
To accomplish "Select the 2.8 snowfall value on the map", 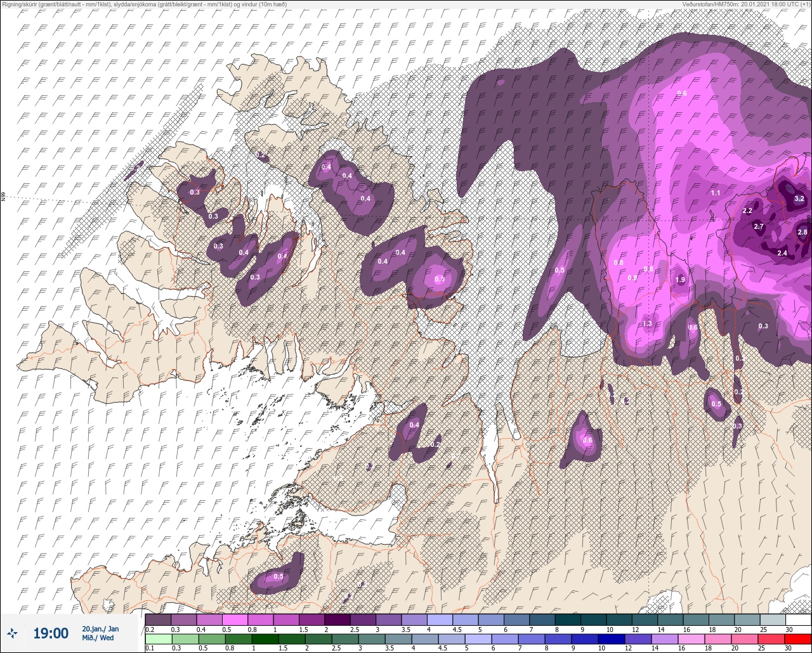I will click(x=802, y=232).
